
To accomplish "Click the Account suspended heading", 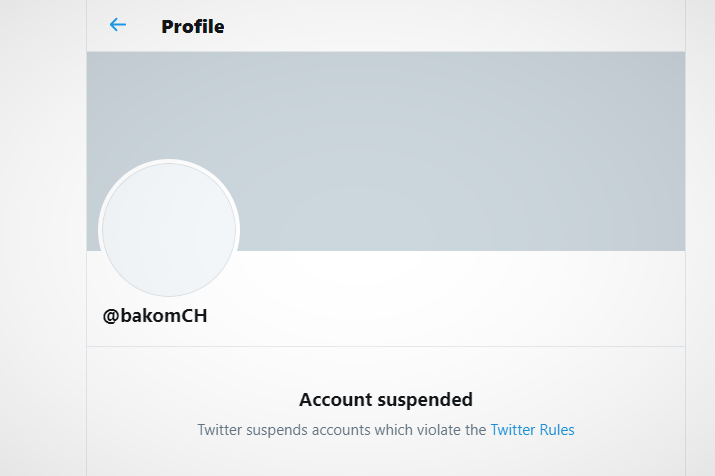I will tap(385, 400).
